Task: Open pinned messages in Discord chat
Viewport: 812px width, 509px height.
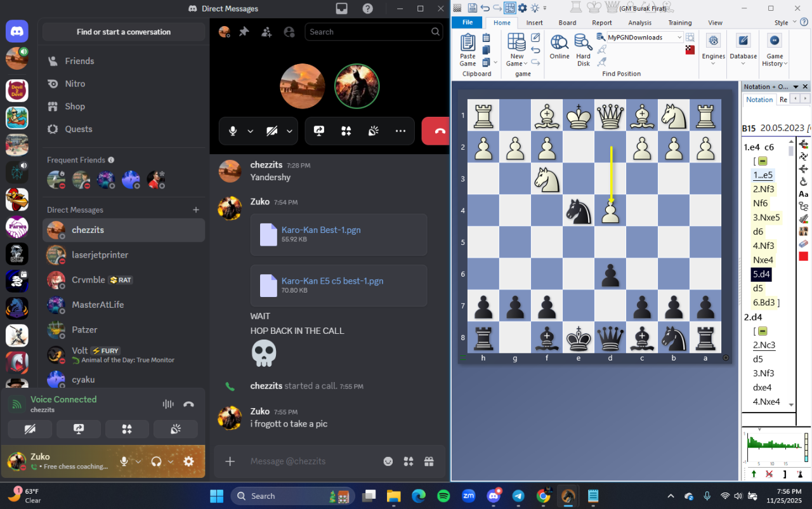Action: (244, 32)
